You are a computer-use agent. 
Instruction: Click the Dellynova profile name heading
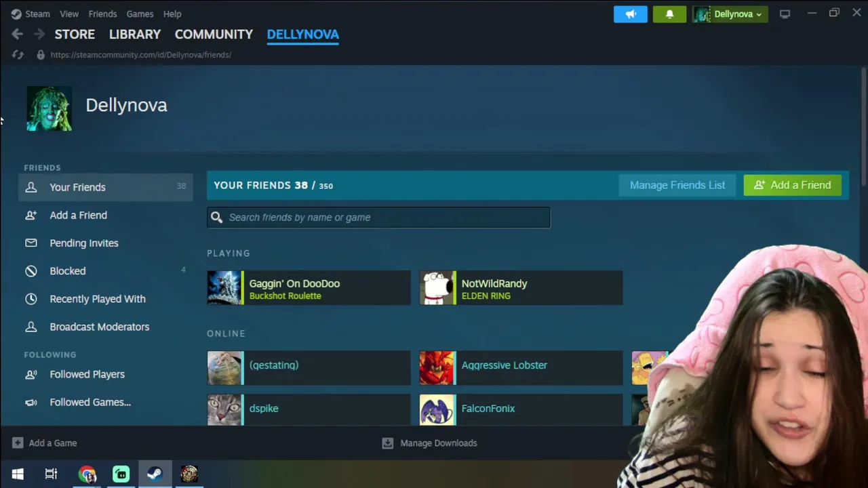126,105
